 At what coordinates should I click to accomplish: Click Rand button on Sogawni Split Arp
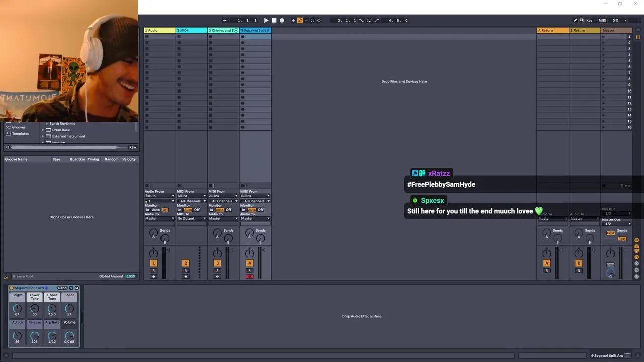[x=62, y=288]
